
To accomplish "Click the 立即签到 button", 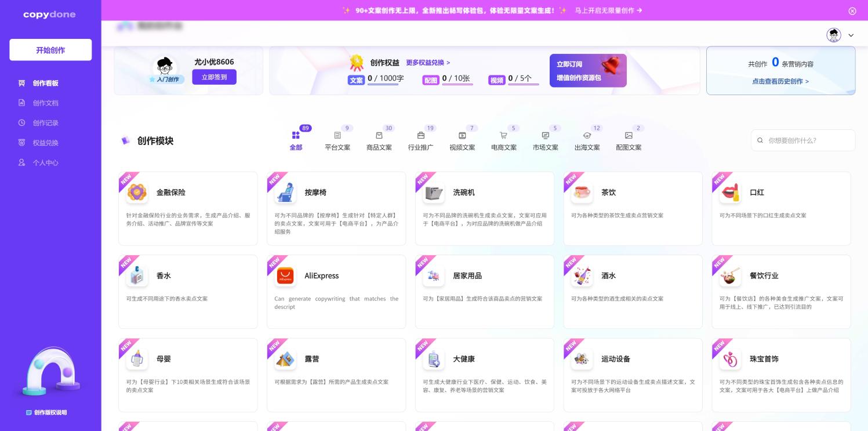I will [x=215, y=77].
